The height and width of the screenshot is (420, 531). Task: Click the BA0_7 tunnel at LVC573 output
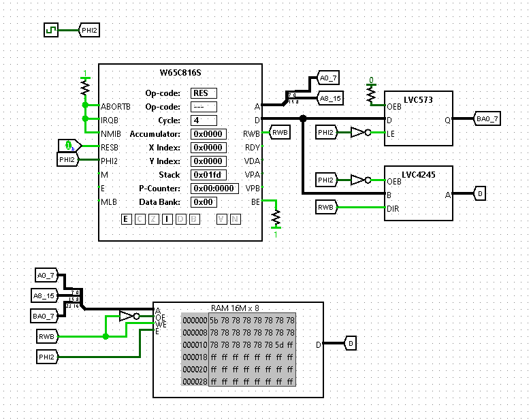click(487, 119)
